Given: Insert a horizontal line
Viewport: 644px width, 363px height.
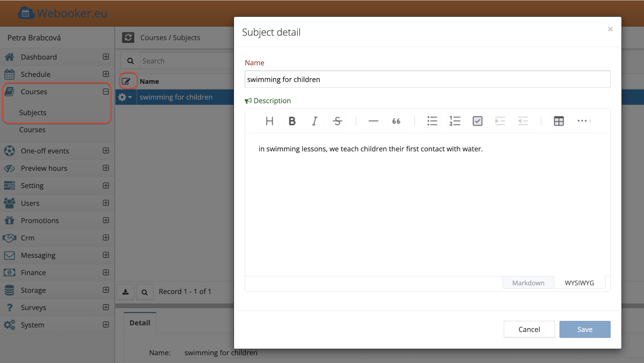Looking at the screenshot, I should 373,121.
